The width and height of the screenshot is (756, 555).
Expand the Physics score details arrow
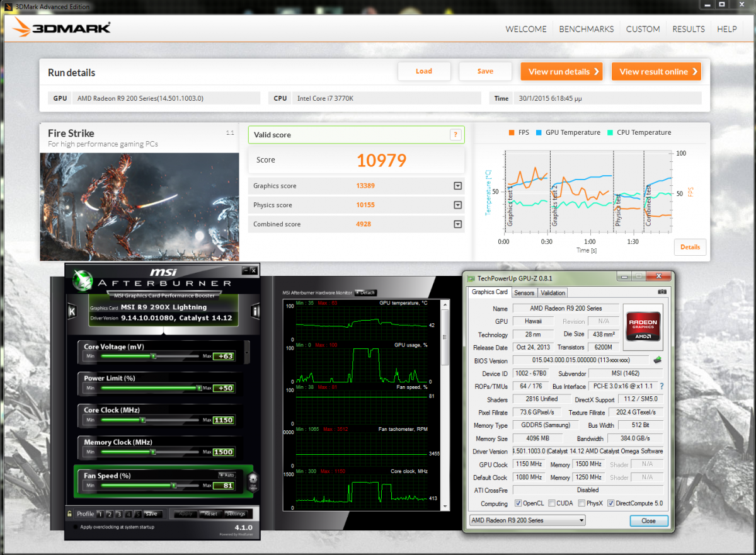457,205
